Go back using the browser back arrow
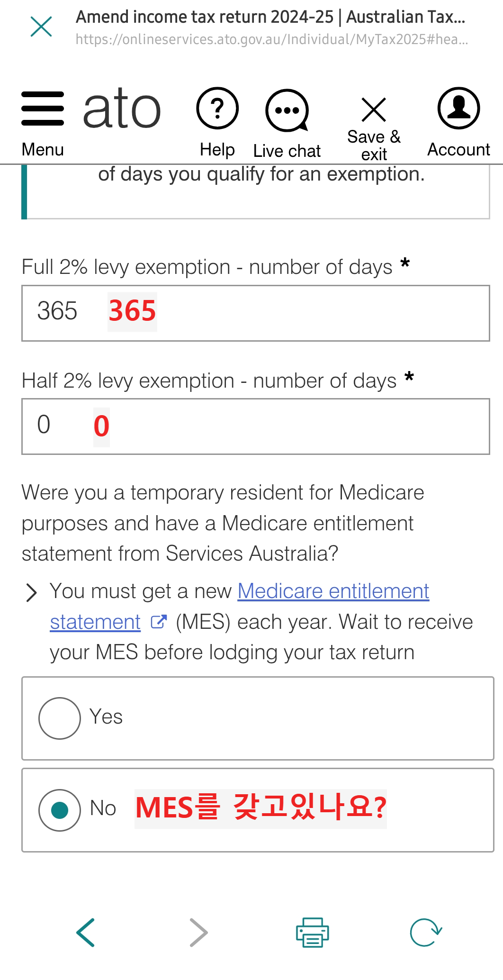 coord(86,933)
